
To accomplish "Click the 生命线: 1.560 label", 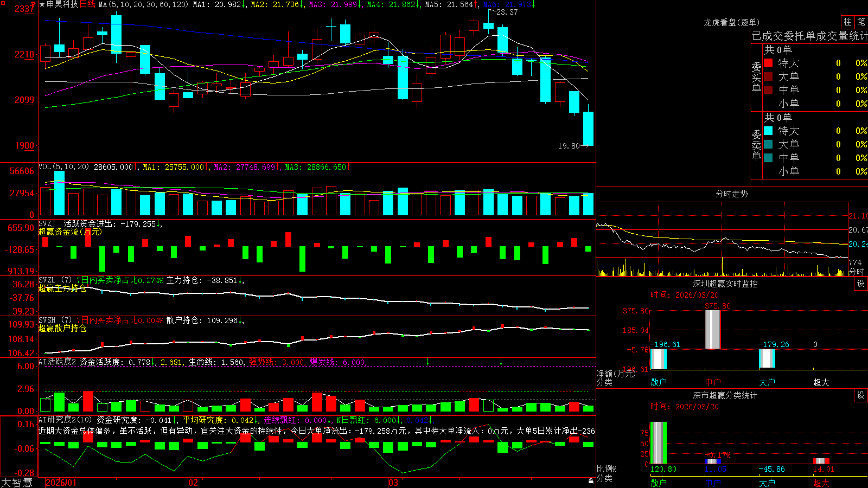I will 216,362.
